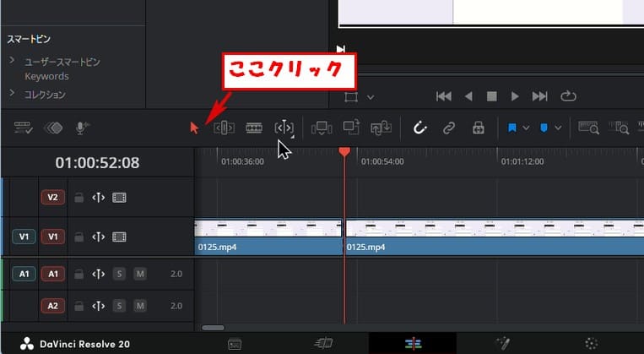Solo audio track A2
The image size is (644, 354).
tap(120, 306)
